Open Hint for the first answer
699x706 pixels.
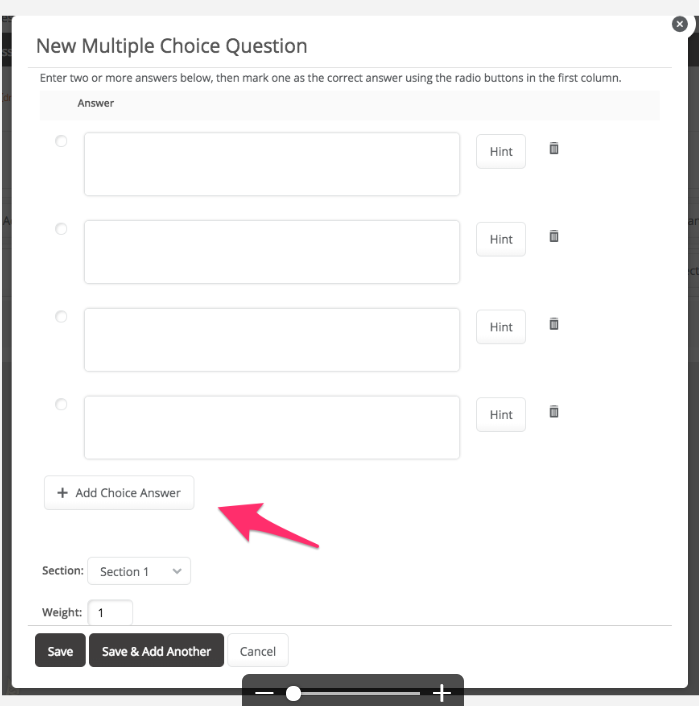(x=501, y=151)
